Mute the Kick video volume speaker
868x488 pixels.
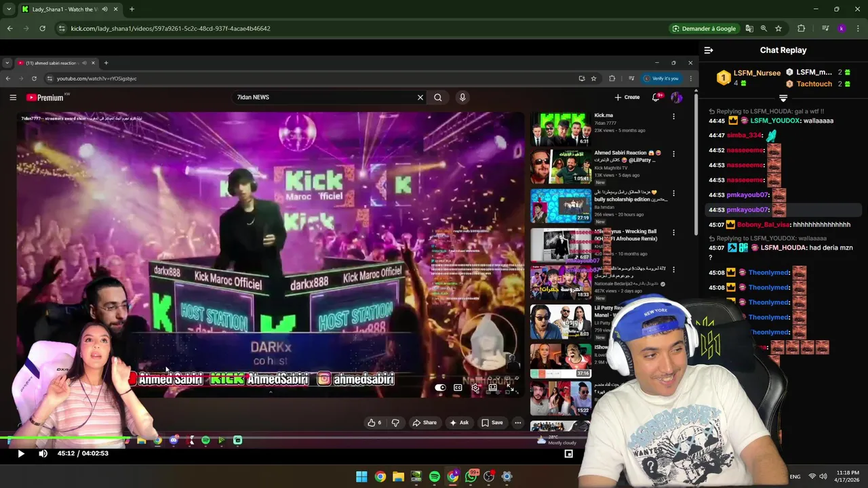43,453
